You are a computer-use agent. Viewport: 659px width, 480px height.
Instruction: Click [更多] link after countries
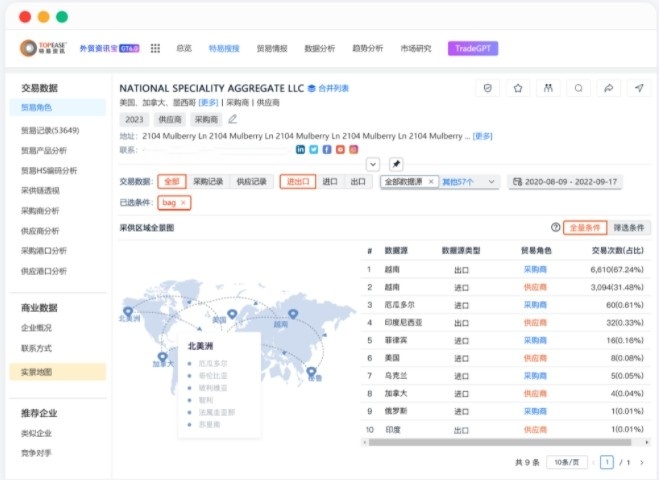(x=208, y=103)
